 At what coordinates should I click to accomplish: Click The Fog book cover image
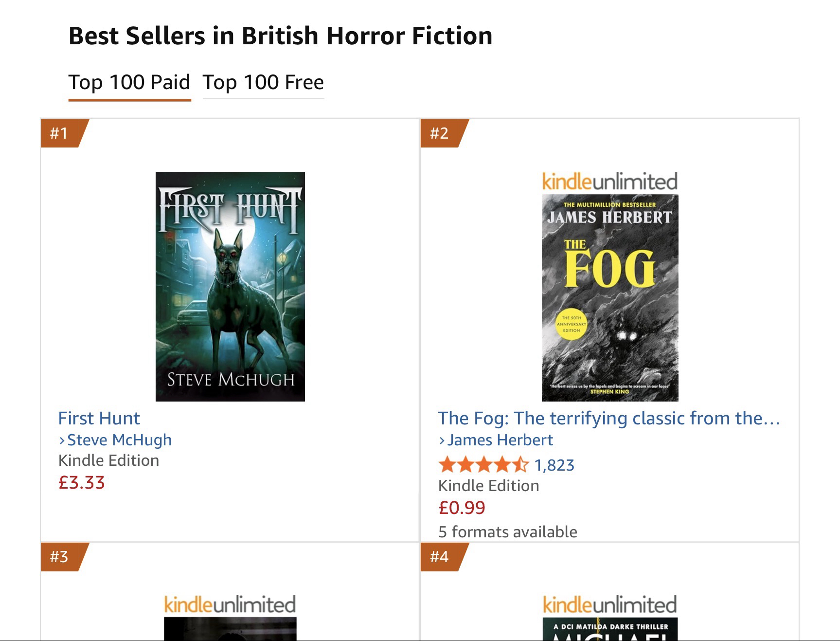(610, 297)
